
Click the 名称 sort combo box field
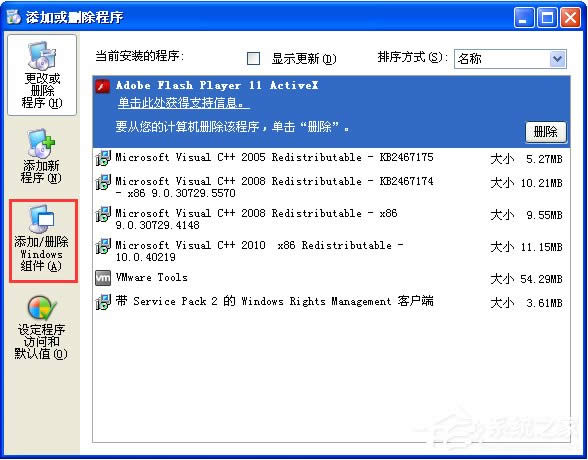pyautogui.click(x=510, y=59)
